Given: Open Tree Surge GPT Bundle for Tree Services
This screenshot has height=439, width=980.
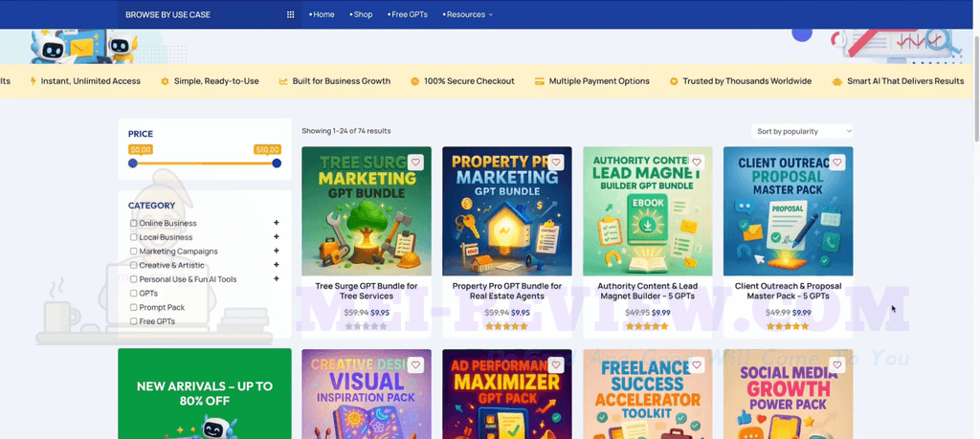Looking at the screenshot, I should tap(367, 291).
